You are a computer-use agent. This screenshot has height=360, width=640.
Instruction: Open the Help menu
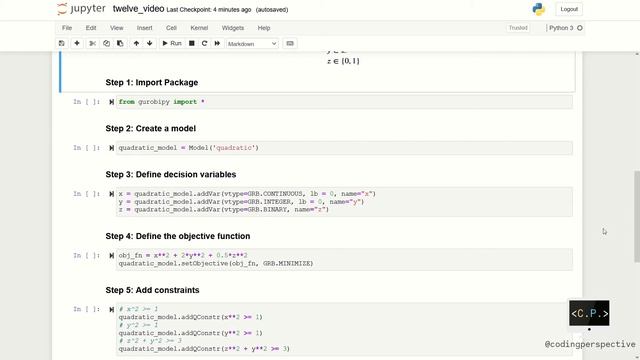(x=264, y=28)
